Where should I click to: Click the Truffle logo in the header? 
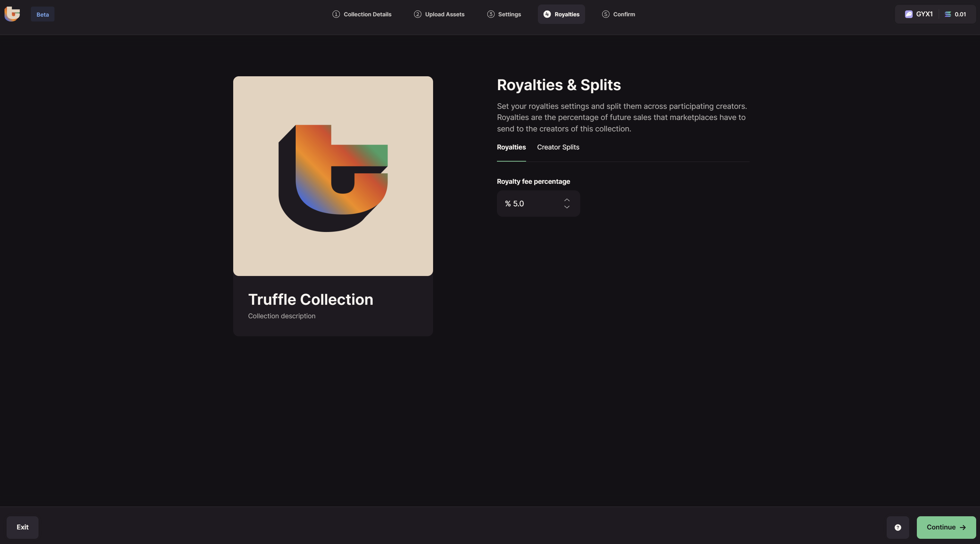(12, 14)
